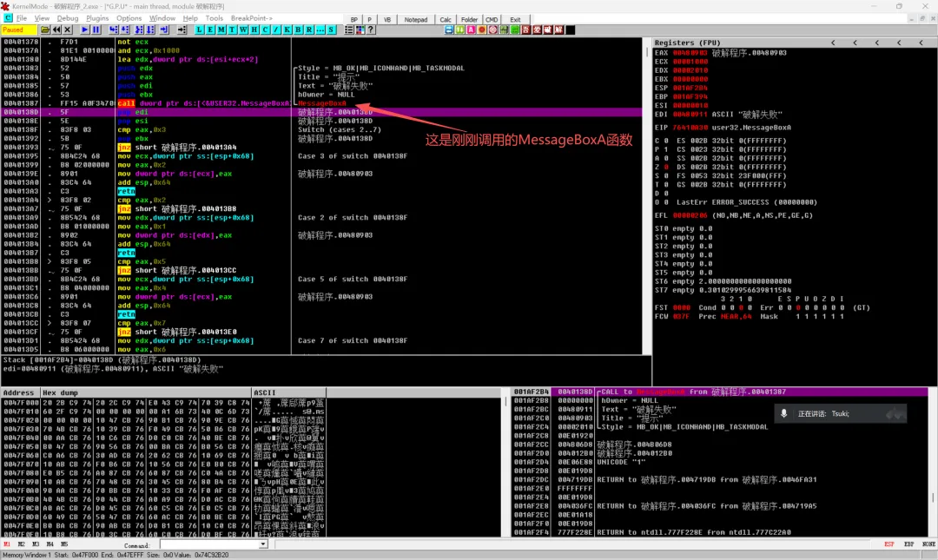Click the Exit button
Image resolution: width=938 pixels, height=560 pixels.
click(515, 20)
